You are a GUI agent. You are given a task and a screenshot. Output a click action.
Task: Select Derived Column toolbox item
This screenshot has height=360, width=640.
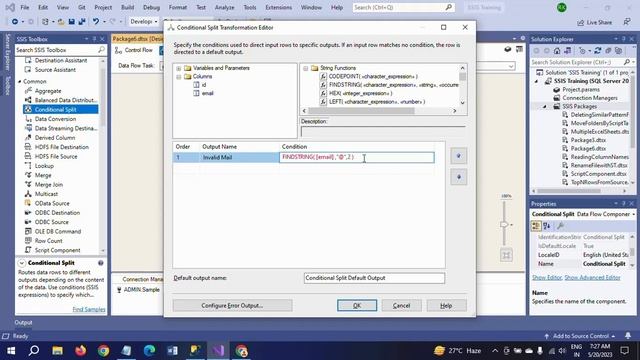55,138
